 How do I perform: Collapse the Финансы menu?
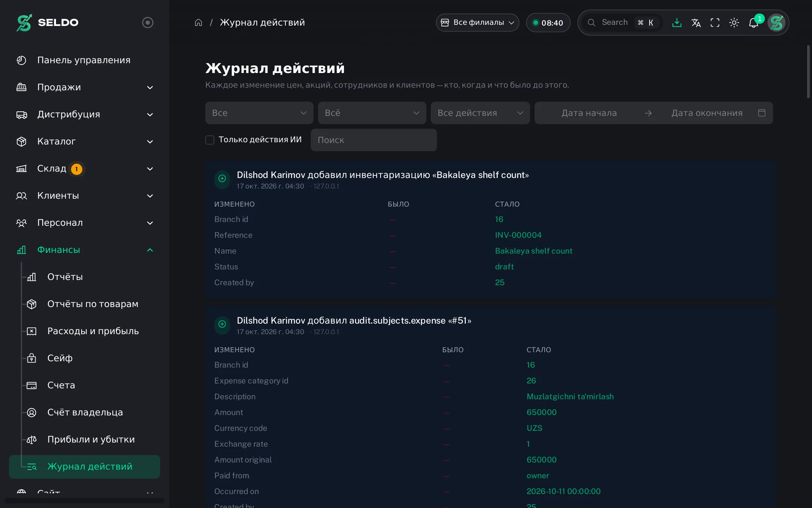tap(85, 250)
